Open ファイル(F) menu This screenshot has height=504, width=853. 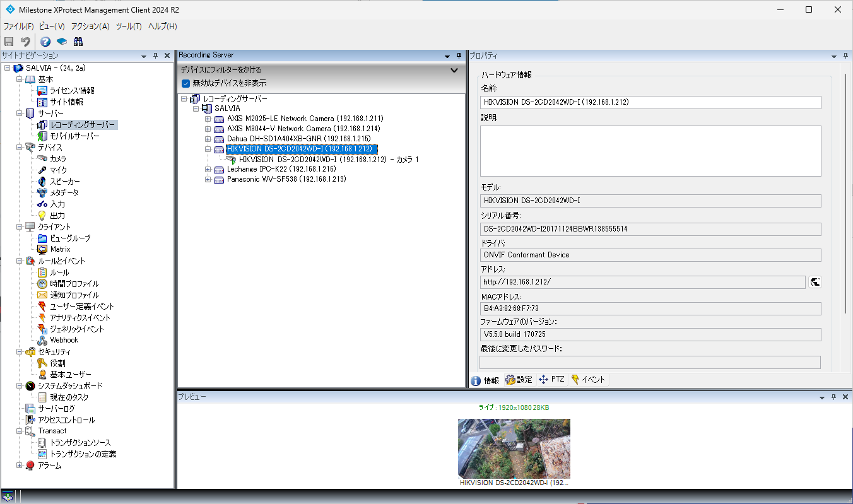pos(18,26)
